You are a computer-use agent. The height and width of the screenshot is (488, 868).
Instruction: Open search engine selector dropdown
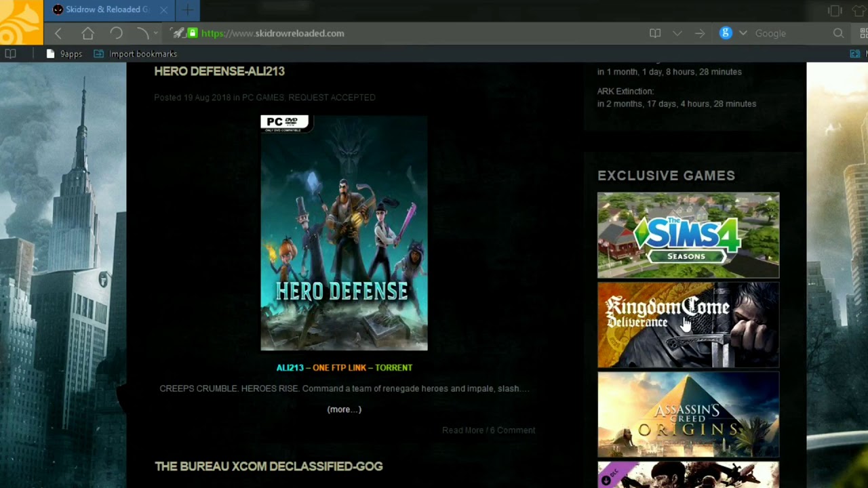[743, 33]
